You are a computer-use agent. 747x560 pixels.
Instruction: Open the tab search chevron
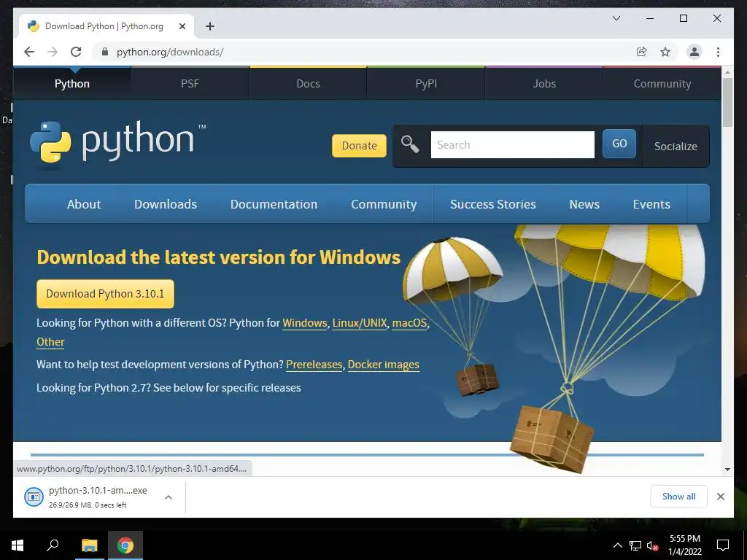(x=616, y=18)
